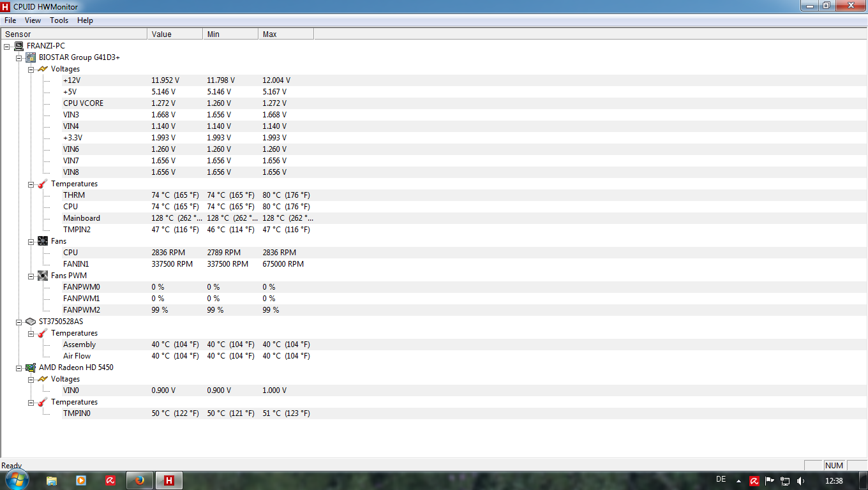868x490 pixels.
Task: Click the Fans PWM node icon
Action: tap(43, 276)
